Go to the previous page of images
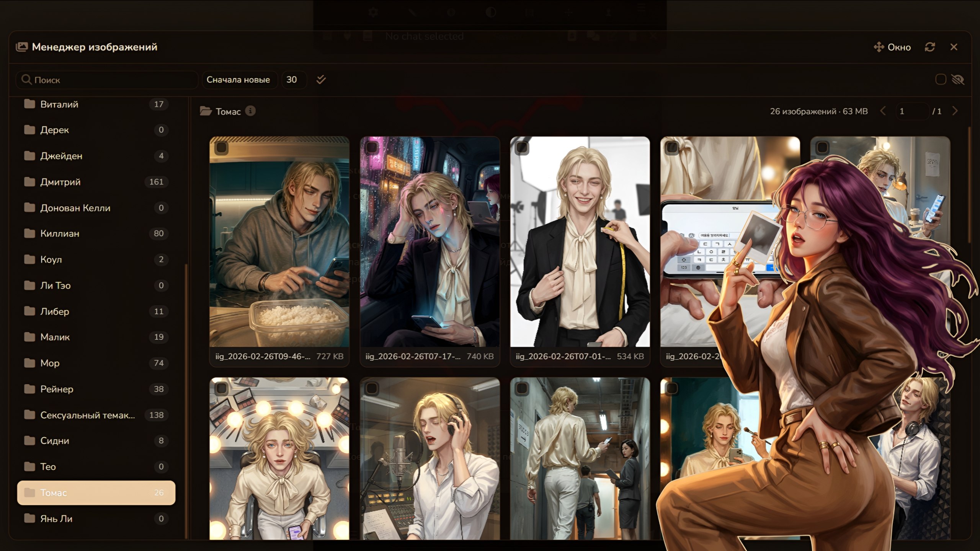Screen dimensions: 980x551 [x=883, y=111]
